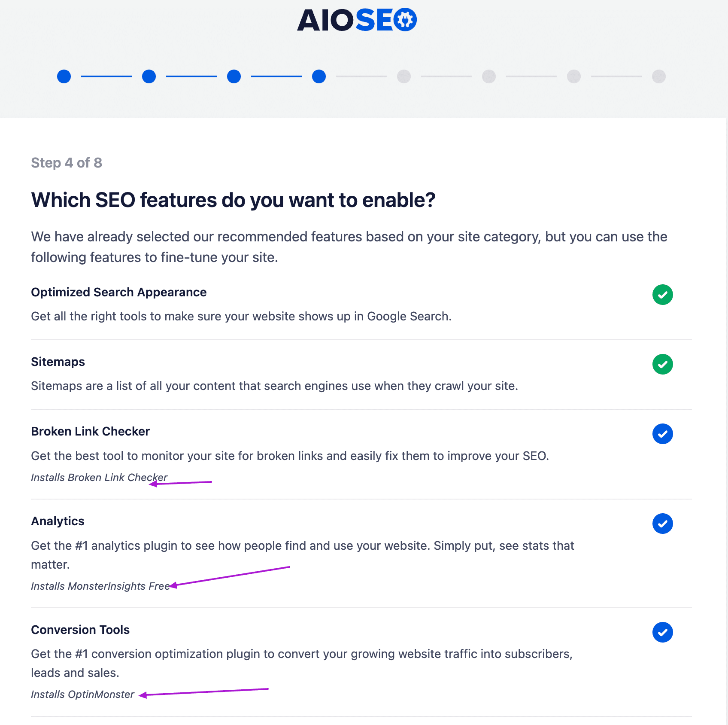Image resolution: width=728 pixels, height=725 pixels.
Task: Disable the Broken Link Checker feature
Action: pyautogui.click(x=662, y=434)
